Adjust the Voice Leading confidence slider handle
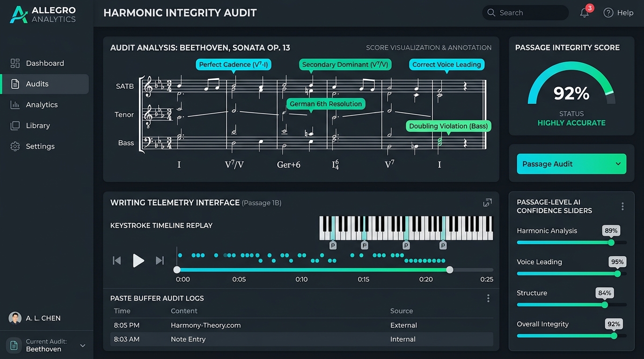 coord(617,273)
